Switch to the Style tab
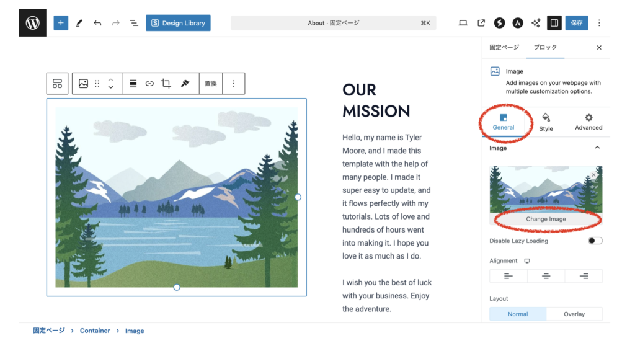635x364 pixels. [546, 122]
